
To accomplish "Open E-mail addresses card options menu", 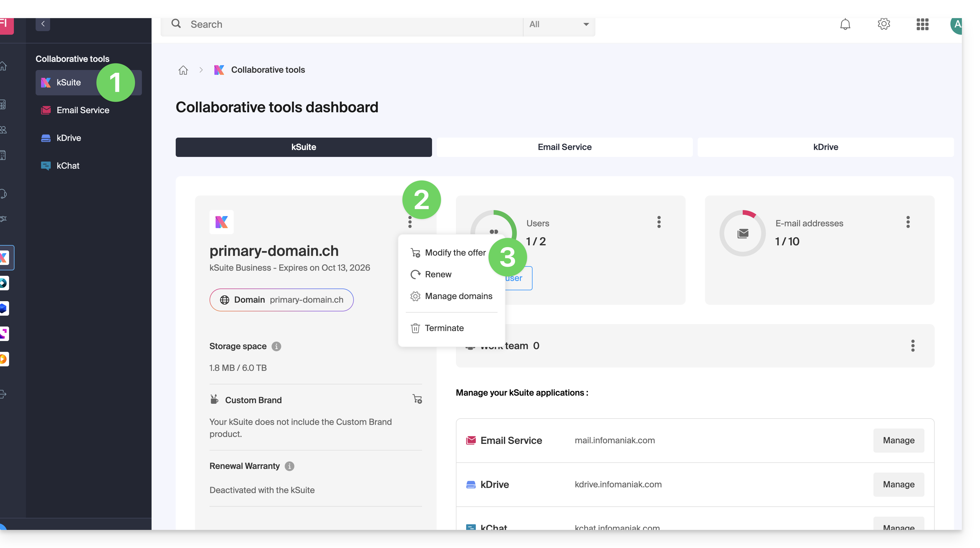I will coord(908,222).
